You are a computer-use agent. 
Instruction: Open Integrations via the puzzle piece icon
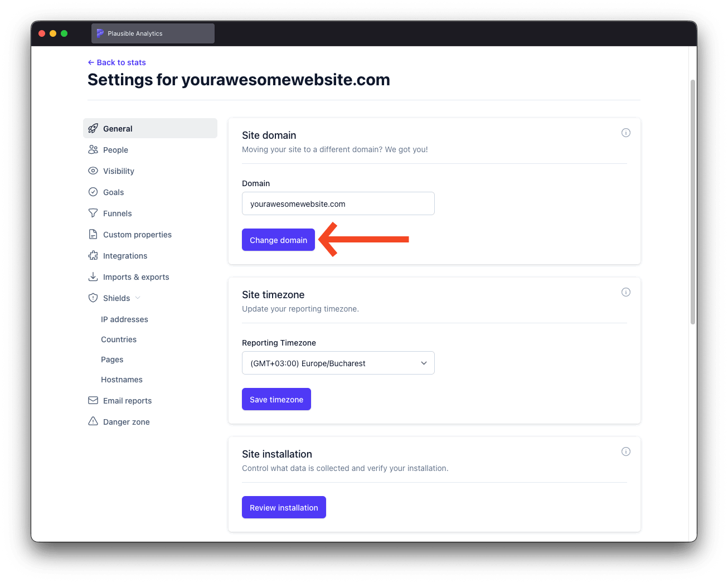[93, 255]
